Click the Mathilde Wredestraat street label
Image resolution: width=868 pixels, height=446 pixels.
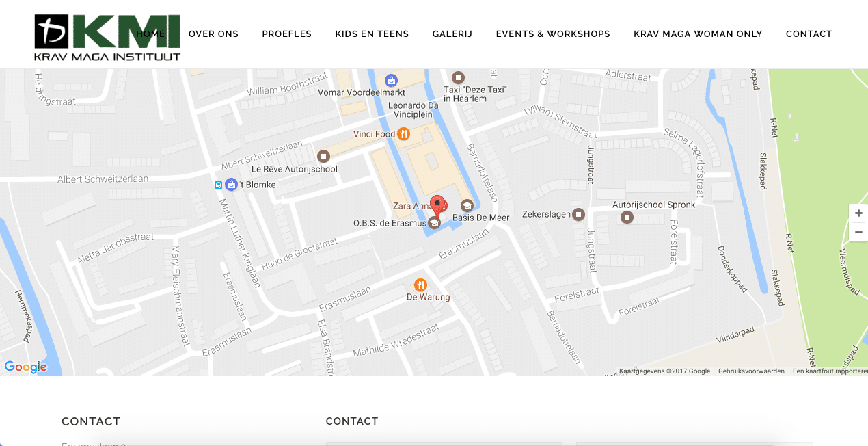395,341
